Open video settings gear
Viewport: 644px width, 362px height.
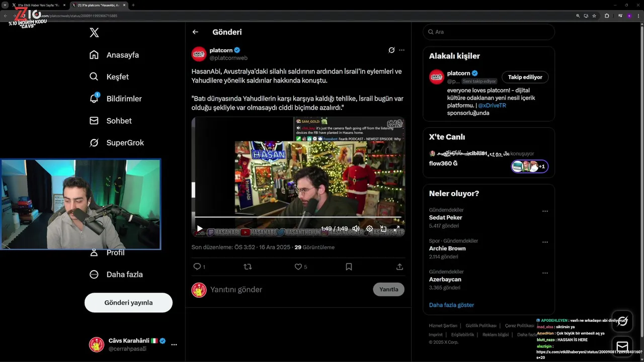369,228
